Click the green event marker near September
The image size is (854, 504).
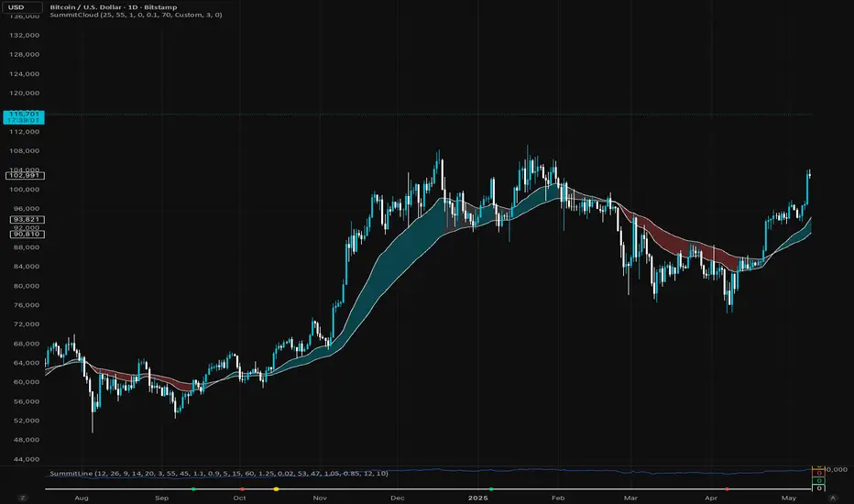click(x=193, y=489)
